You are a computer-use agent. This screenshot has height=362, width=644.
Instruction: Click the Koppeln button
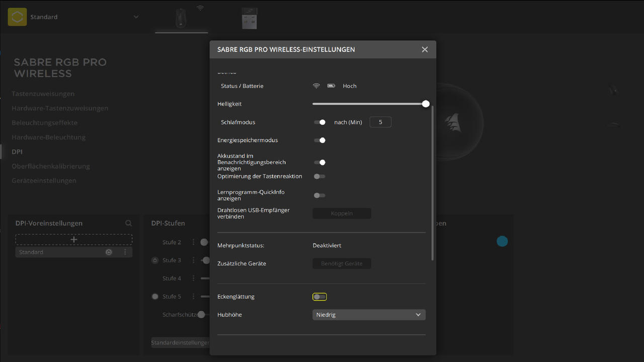point(342,213)
